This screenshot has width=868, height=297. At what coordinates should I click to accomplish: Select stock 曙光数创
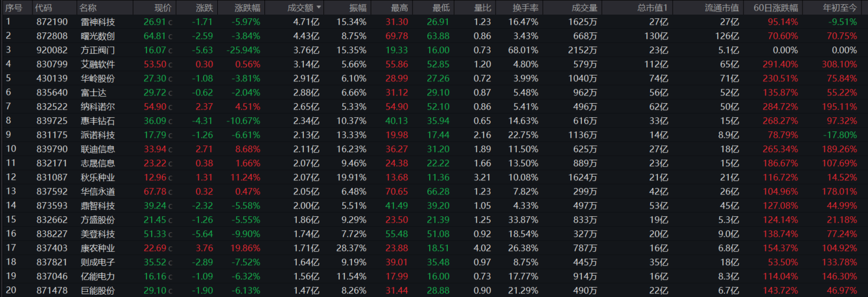tap(98, 36)
